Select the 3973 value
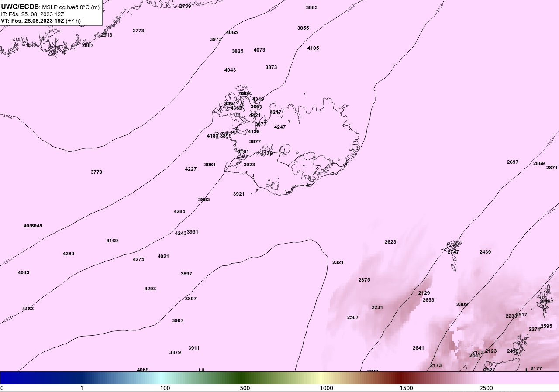This screenshot has height=392, width=559. pyautogui.click(x=216, y=39)
